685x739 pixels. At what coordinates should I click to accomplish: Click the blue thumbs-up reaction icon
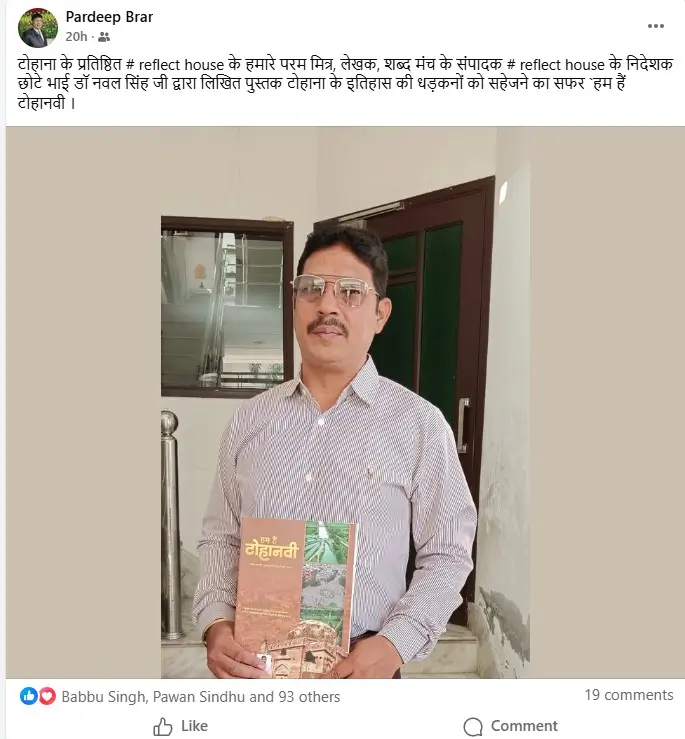pyautogui.click(x=29, y=696)
